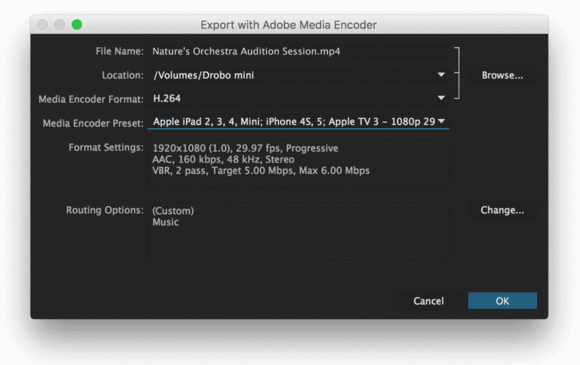This screenshot has width=580, height=365.
Task: Select the /Volumes/Drobo mini location text
Action: [204, 75]
